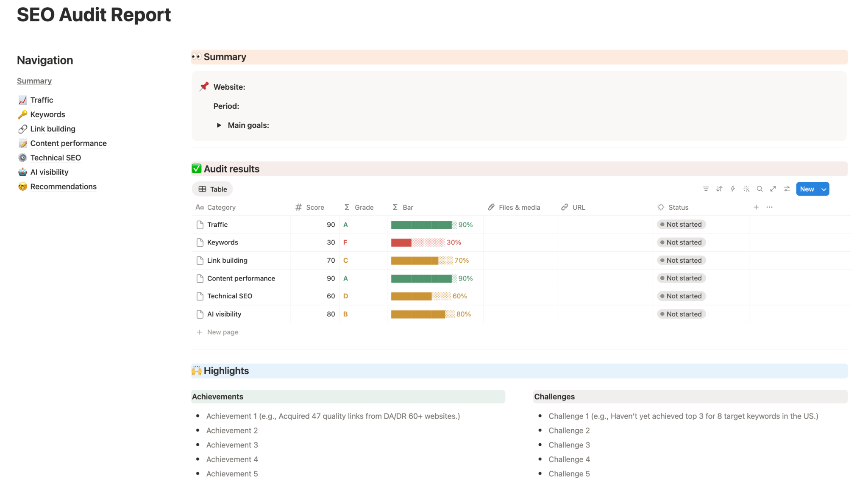Open Keywords row Not started status dropdown
868x503 pixels.
(x=681, y=242)
